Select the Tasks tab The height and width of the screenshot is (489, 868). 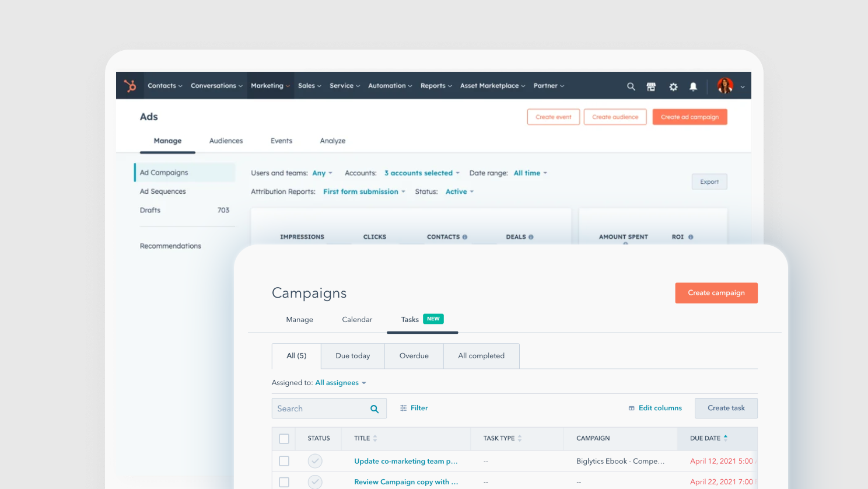pos(422,320)
